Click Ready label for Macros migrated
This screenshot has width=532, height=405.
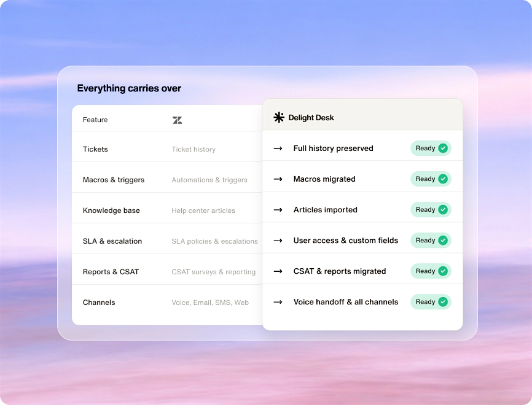[x=425, y=179]
